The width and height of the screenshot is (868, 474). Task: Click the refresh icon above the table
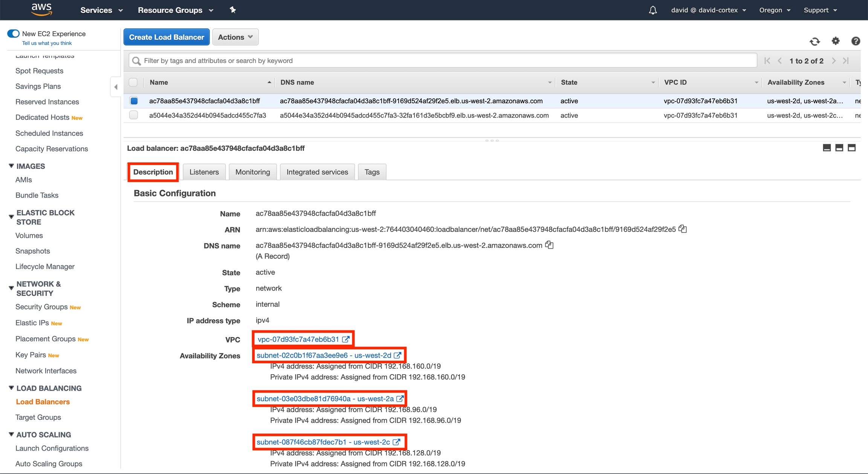pyautogui.click(x=815, y=41)
